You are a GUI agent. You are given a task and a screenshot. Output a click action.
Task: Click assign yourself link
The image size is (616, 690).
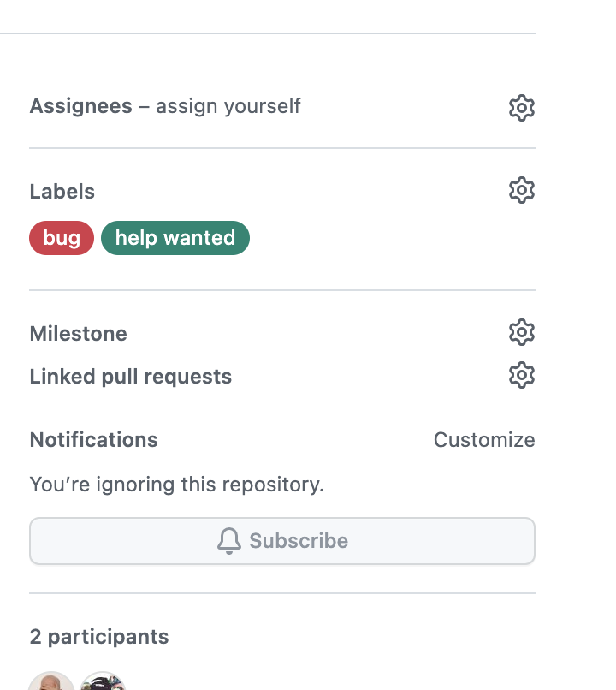(227, 105)
